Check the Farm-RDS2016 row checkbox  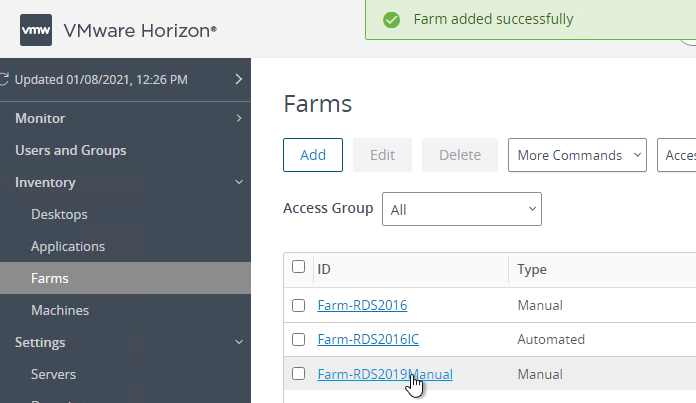click(298, 305)
